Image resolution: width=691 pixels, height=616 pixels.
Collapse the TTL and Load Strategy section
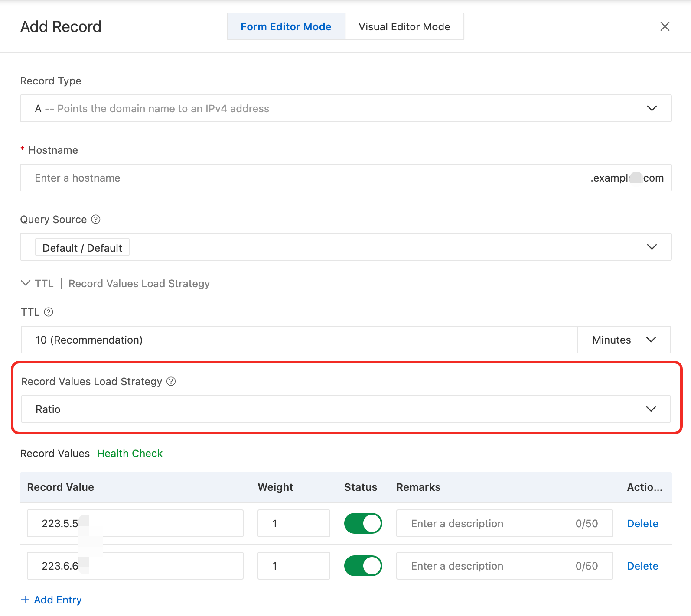point(26,283)
